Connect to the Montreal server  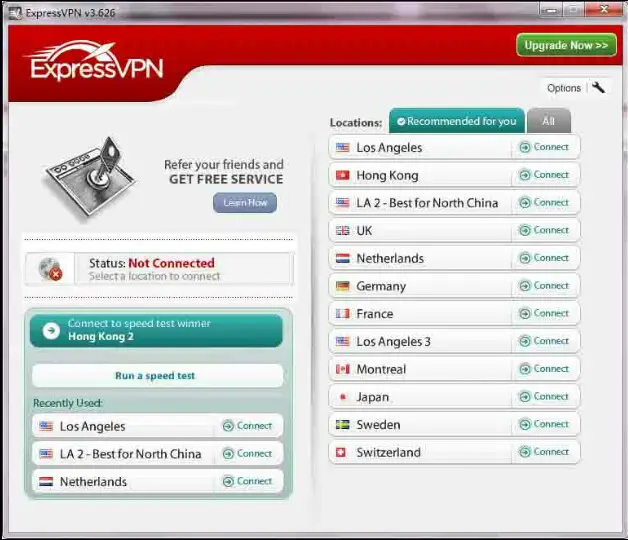pyautogui.click(x=544, y=369)
